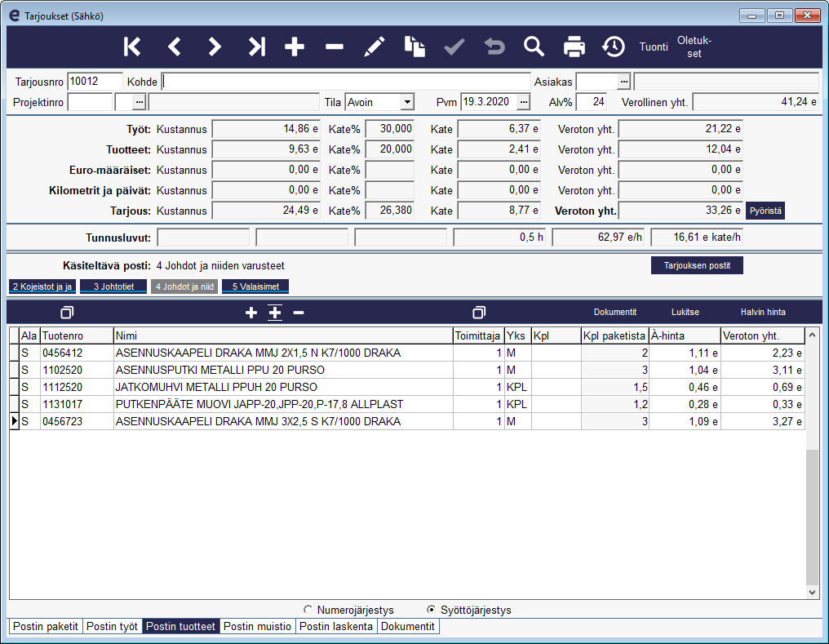Click scrollbar down arrow in product list
The width and height of the screenshot is (829, 644).
pyautogui.click(x=812, y=593)
